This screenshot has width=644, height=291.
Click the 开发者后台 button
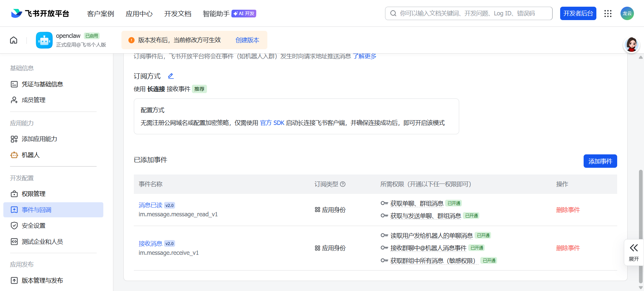point(578,13)
